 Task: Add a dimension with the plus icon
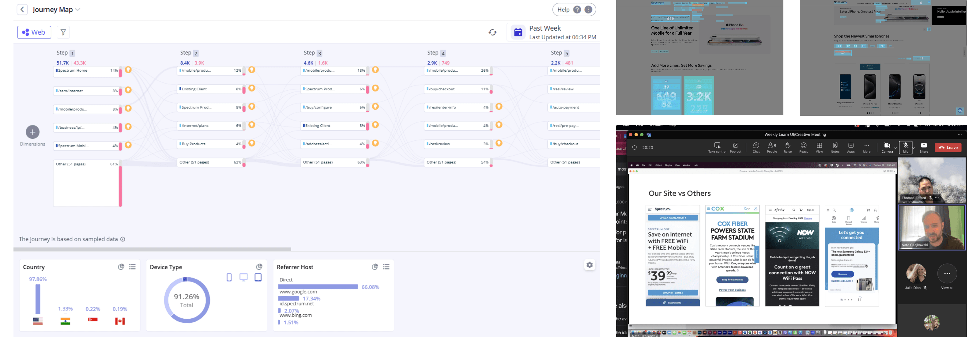[x=32, y=132]
